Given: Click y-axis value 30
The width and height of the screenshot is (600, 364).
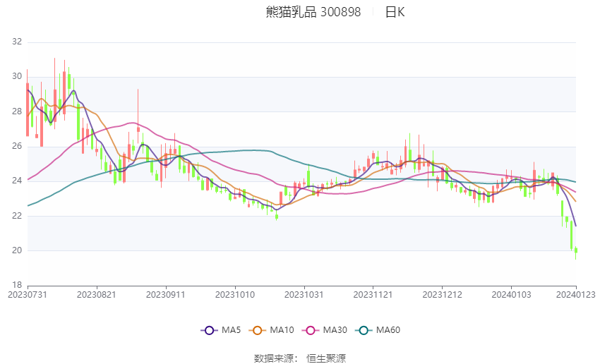Looking at the screenshot, I should point(17,76).
